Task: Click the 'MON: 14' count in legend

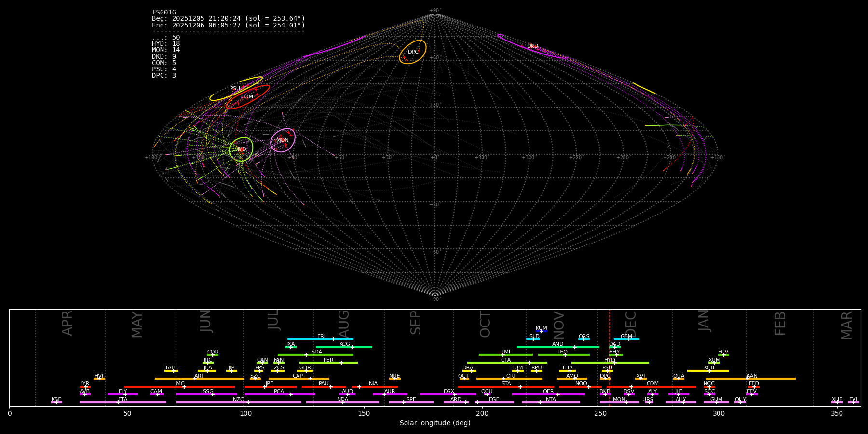Action: pos(166,50)
